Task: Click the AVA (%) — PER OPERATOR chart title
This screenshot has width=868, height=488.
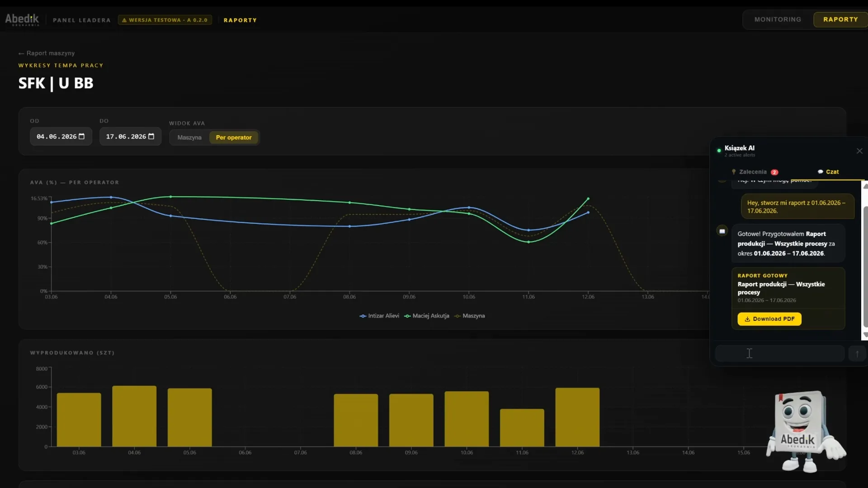Action: pos(75,183)
